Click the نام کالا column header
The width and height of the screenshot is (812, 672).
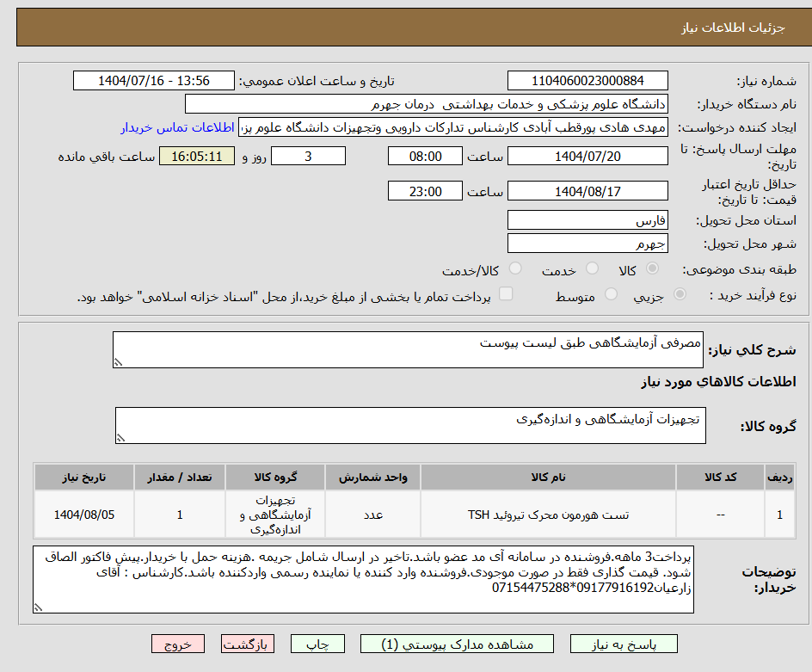(548, 478)
